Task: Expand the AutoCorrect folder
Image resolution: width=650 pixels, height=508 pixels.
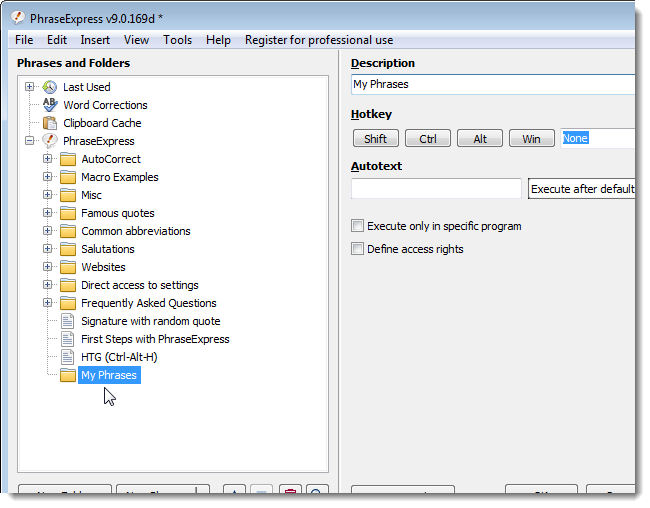Action: tap(47, 159)
